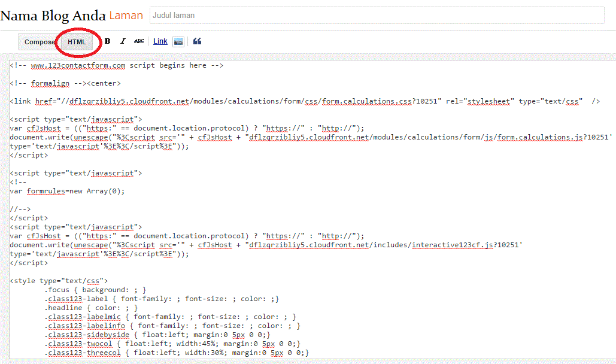Click the .class123-labelinfo CSS rule
616x364 pixels.
coord(172,326)
